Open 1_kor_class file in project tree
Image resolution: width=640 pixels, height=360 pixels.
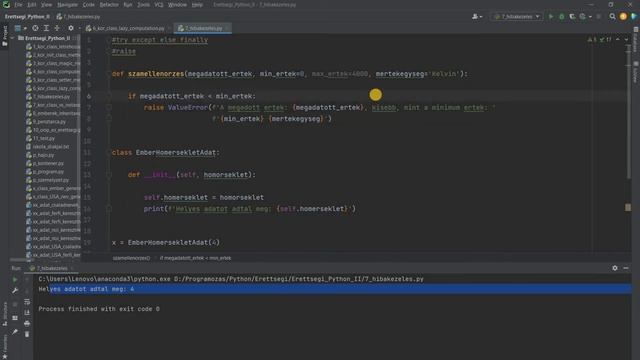click(53, 47)
